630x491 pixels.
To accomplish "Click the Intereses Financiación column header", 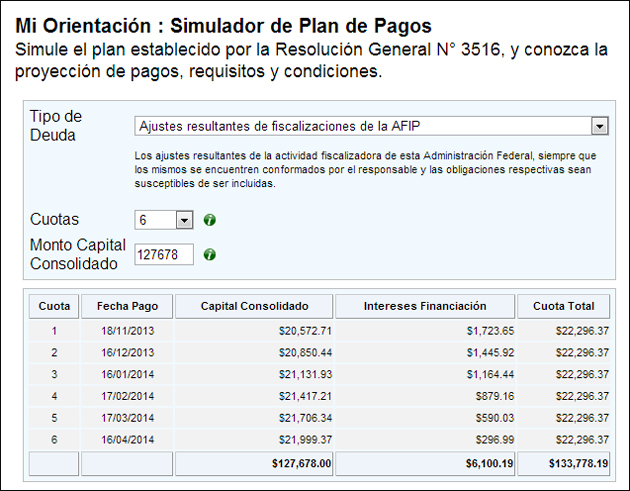I will (425, 306).
